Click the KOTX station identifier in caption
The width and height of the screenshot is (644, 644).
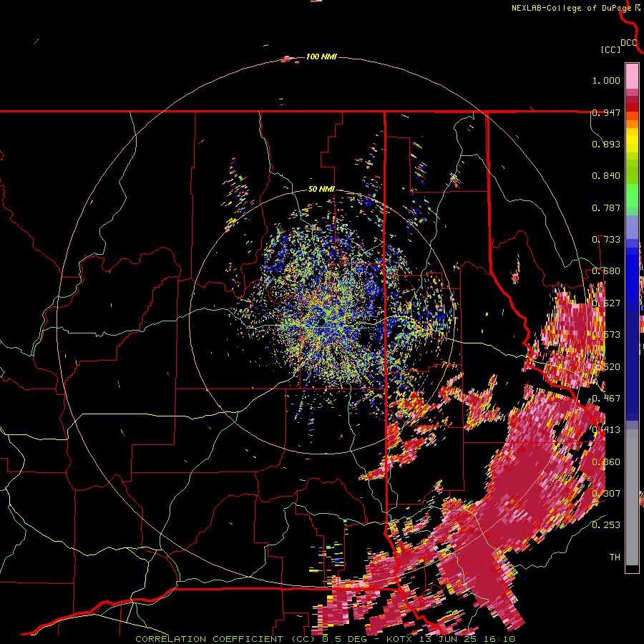click(x=400, y=639)
